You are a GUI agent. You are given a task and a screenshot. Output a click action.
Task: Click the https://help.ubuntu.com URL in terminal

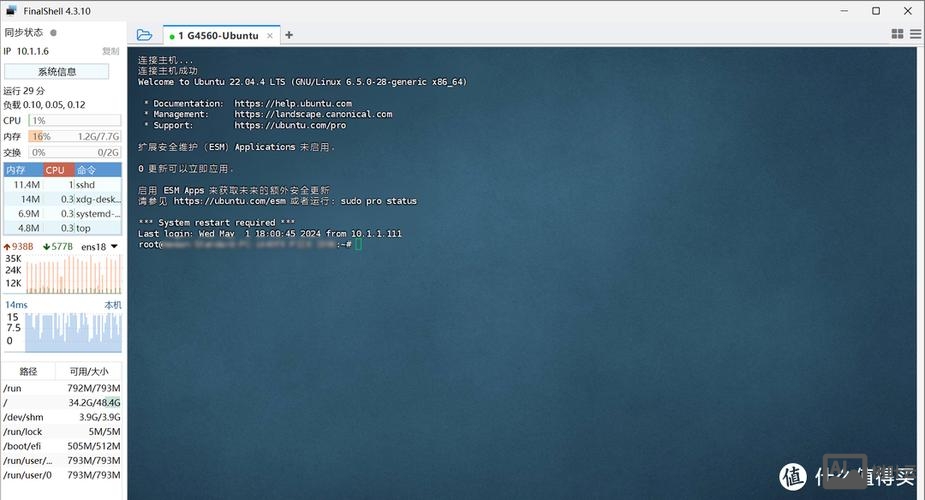(x=293, y=103)
